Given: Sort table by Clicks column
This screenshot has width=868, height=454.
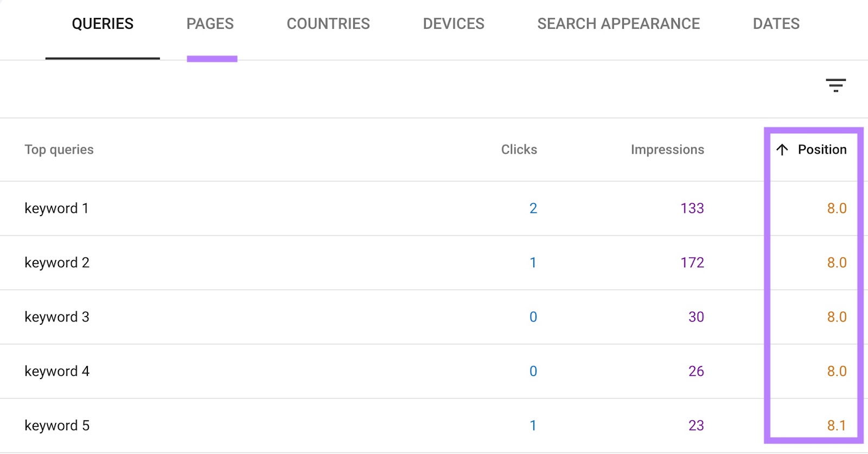Looking at the screenshot, I should coord(519,150).
